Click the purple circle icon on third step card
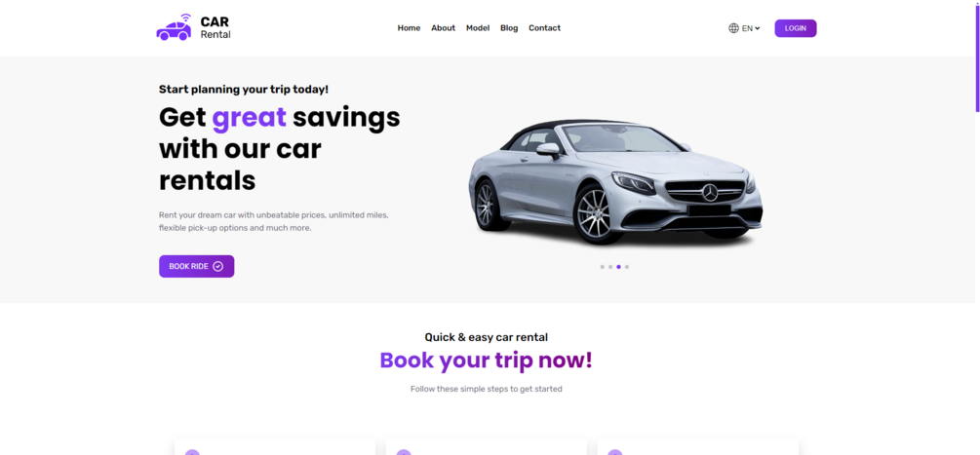 coord(615,452)
